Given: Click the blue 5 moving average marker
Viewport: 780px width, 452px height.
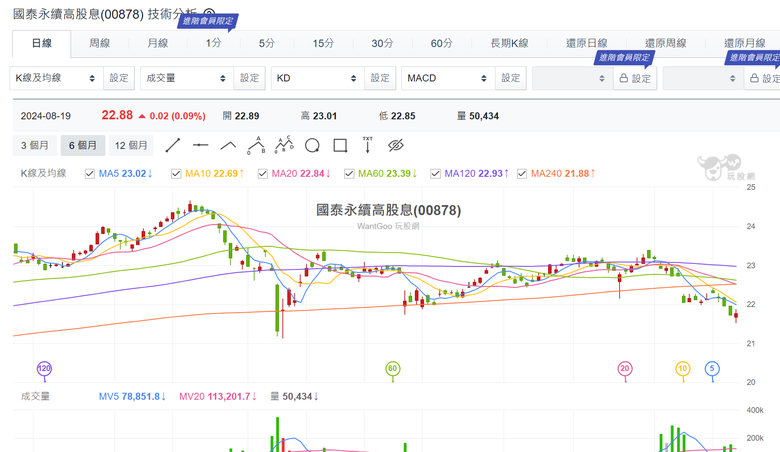Looking at the screenshot, I should point(712,369).
